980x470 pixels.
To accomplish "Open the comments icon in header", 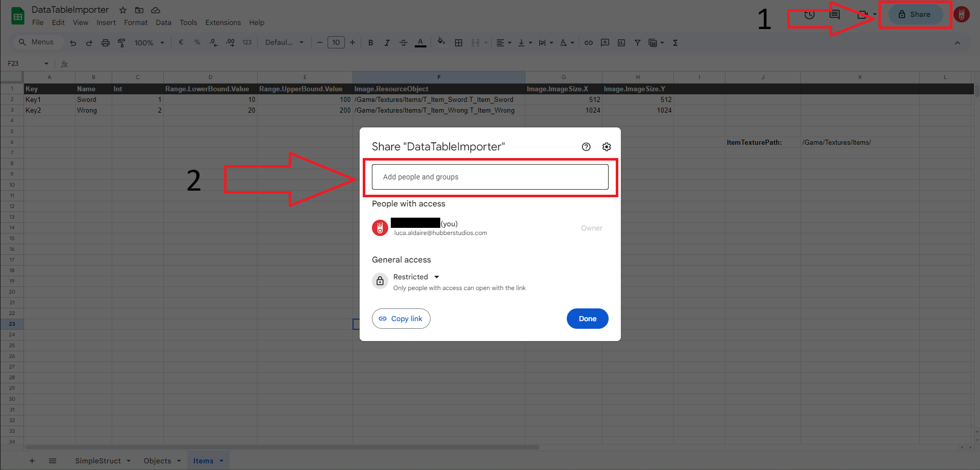I will 835,14.
